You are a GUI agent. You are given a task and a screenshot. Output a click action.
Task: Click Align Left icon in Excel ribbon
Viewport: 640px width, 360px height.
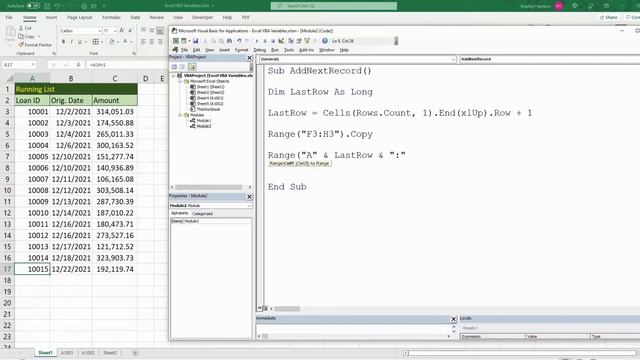(143, 42)
